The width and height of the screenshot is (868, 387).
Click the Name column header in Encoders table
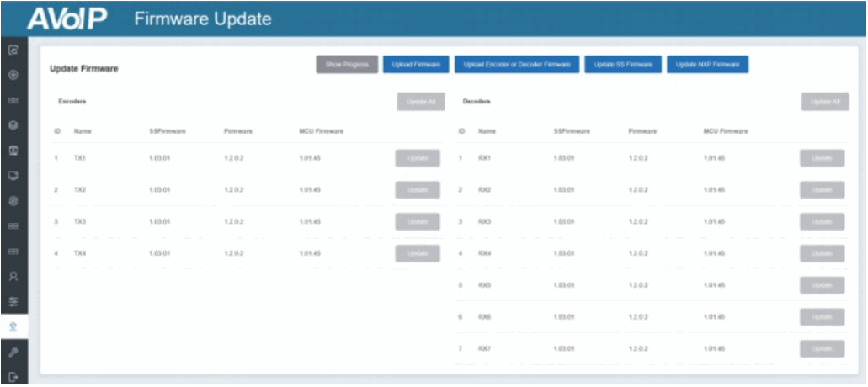[x=83, y=131]
